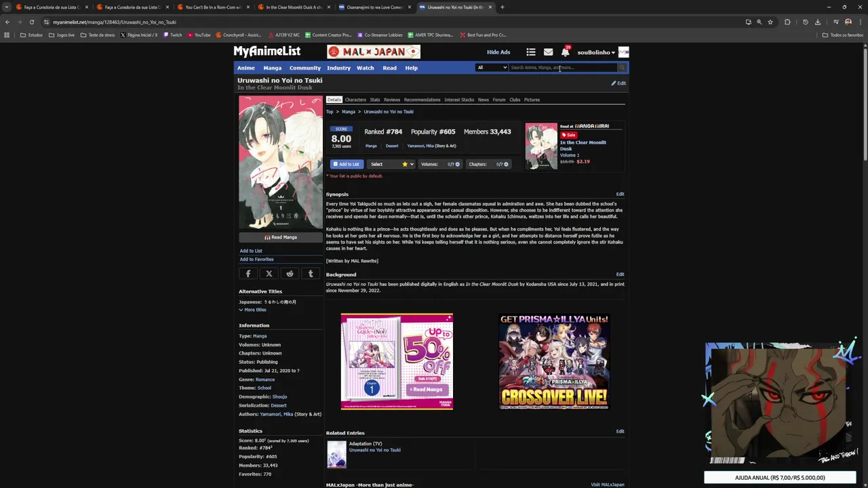868x488 pixels.
Task: Expand More titles under Alternative Titles
Action: [252, 310]
